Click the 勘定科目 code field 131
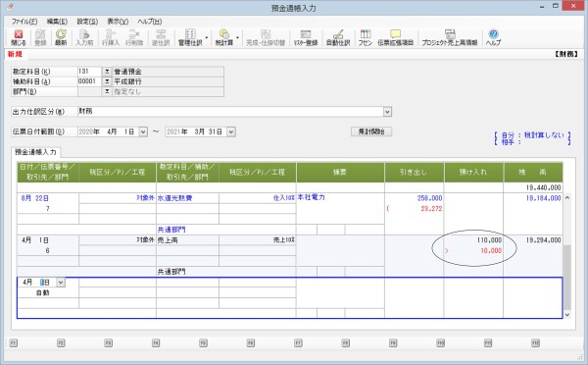 89,72
